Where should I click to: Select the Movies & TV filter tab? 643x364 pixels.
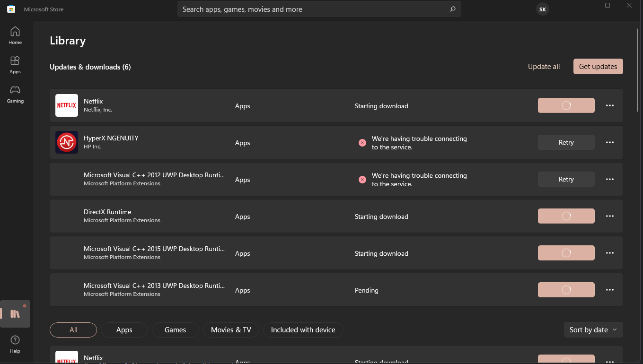tap(231, 330)
